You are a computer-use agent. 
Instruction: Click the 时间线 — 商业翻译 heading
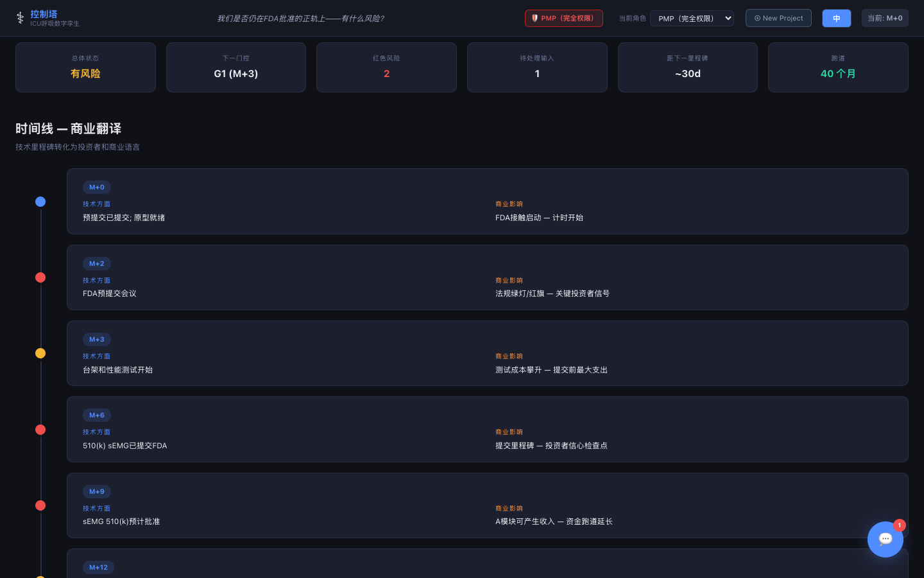click(x=69, y=128)
